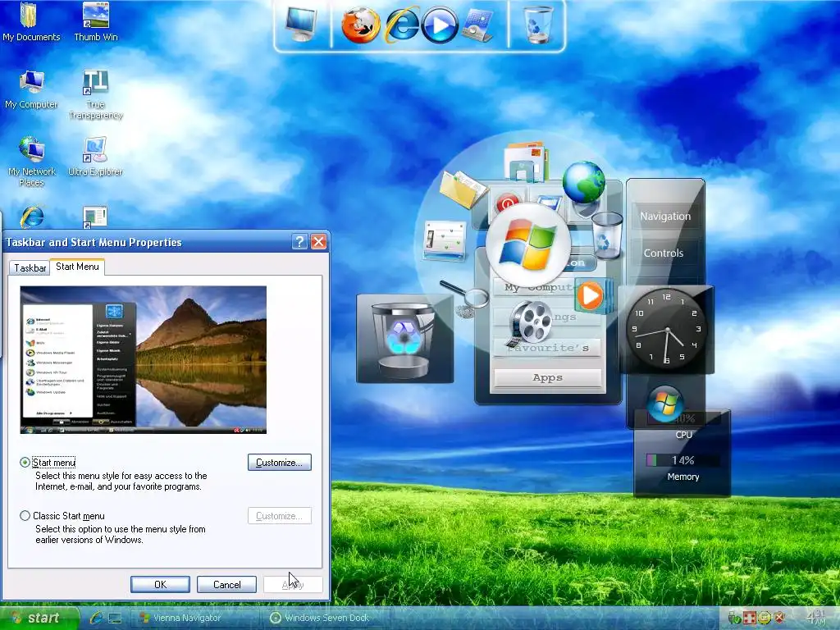Open Controls in the side panel
Viewport: 840px width, 630px height.
[x=663, y=253]
